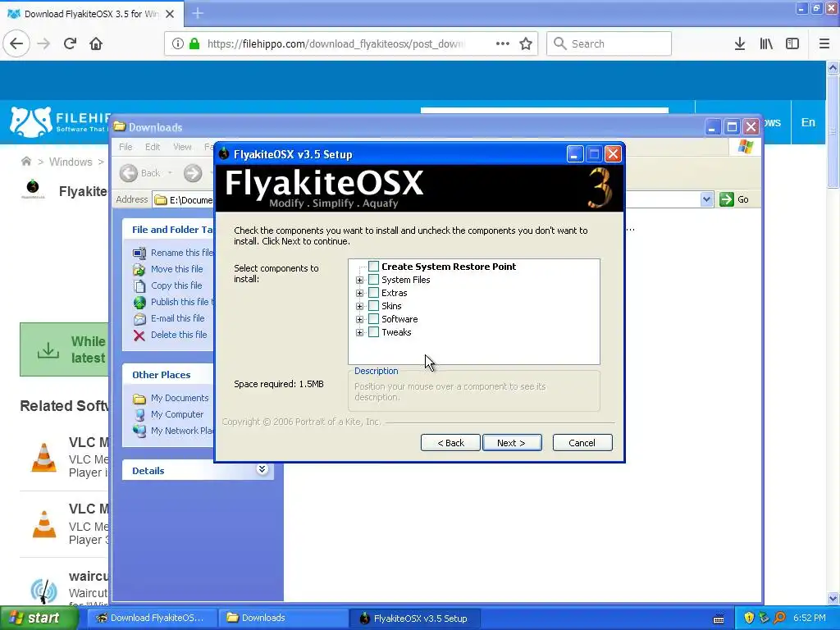Open My Documents from Other Places
This screenshot has width=840, height=630.
coord(180,398)
